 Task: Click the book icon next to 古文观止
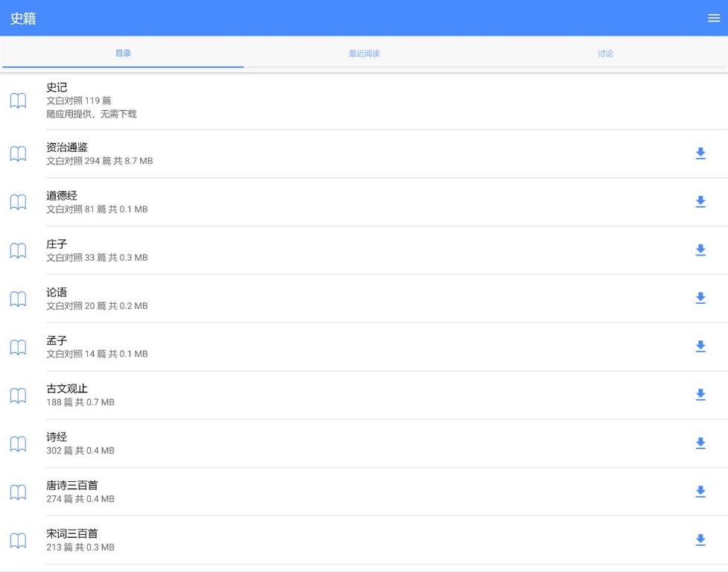[18, 395]
